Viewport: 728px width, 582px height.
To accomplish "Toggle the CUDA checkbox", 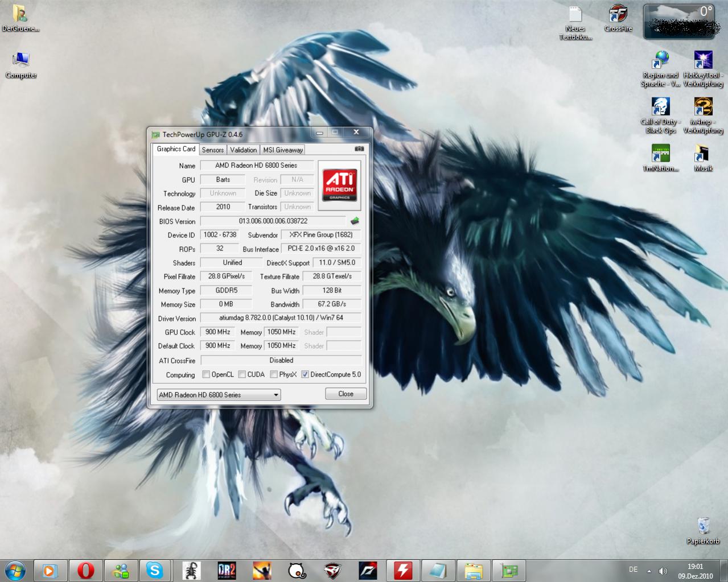I will [242, 374].
